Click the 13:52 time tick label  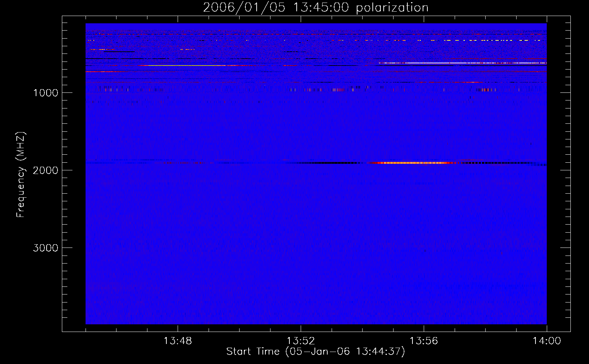(x=301, y=341)
